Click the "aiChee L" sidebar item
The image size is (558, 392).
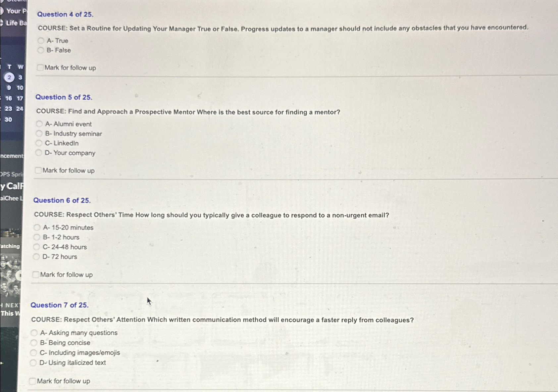tap(11, 198)
